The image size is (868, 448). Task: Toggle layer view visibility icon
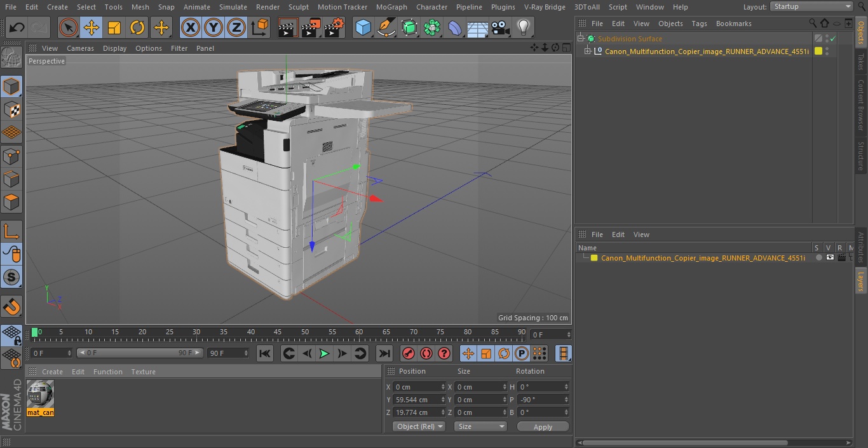click(x=830, y=258)
